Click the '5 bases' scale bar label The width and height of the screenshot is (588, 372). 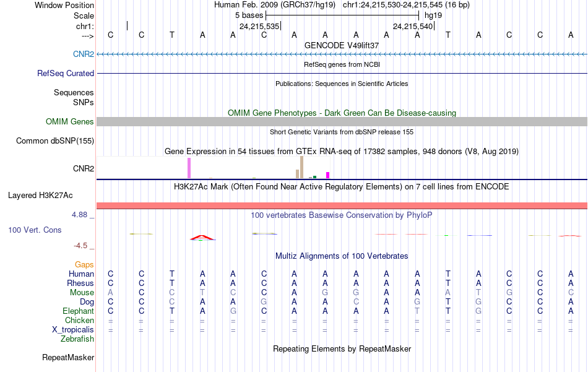(x=249, y=15)
